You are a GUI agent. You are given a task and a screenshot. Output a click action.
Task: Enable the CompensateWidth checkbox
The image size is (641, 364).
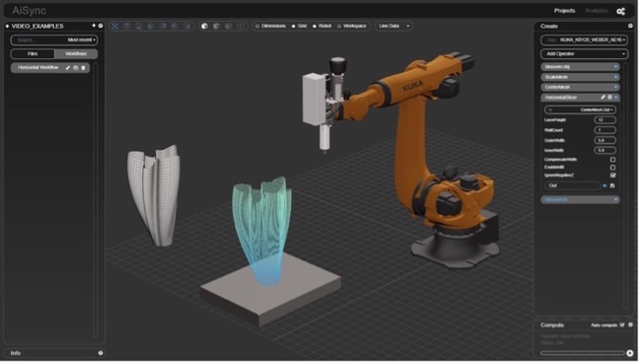pyautogui.click(x=613, y=159)
